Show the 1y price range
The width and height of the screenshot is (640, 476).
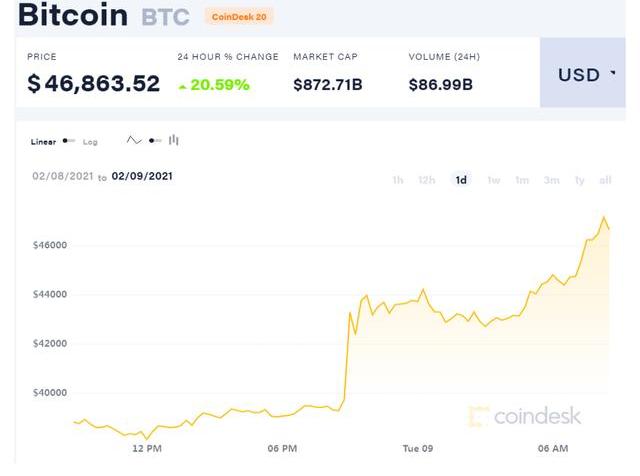(579, 180)
